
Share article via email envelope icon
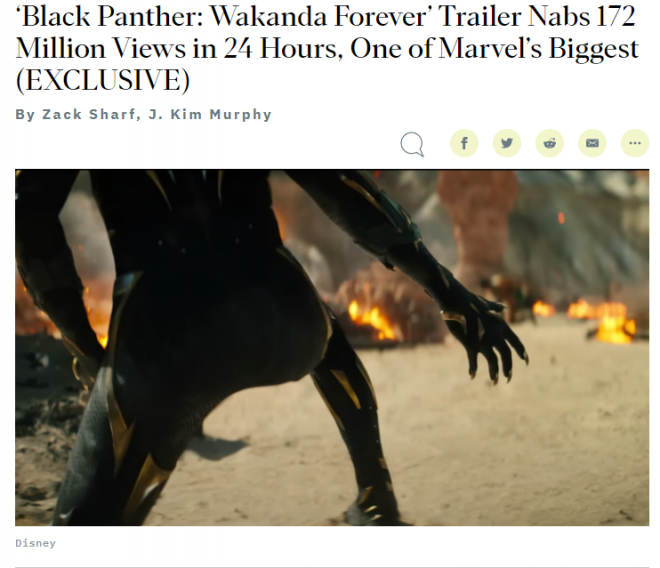coord(592,143)
